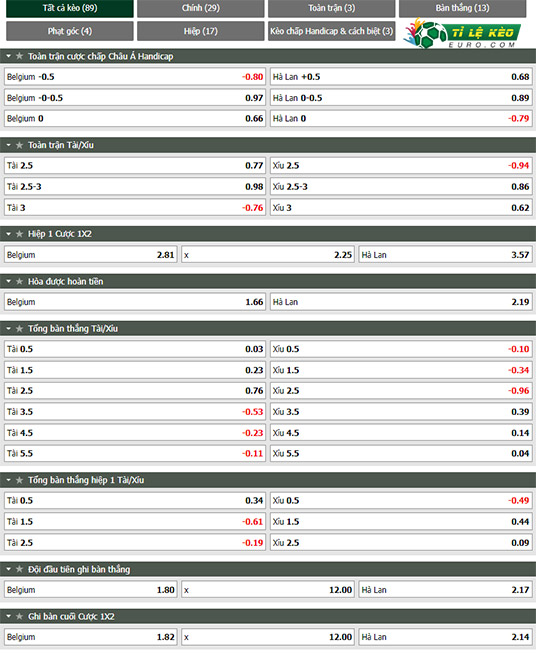Switch to the Chính (29) tab
The height and width of the screenshot is (655, 536).
coord(201,8)
